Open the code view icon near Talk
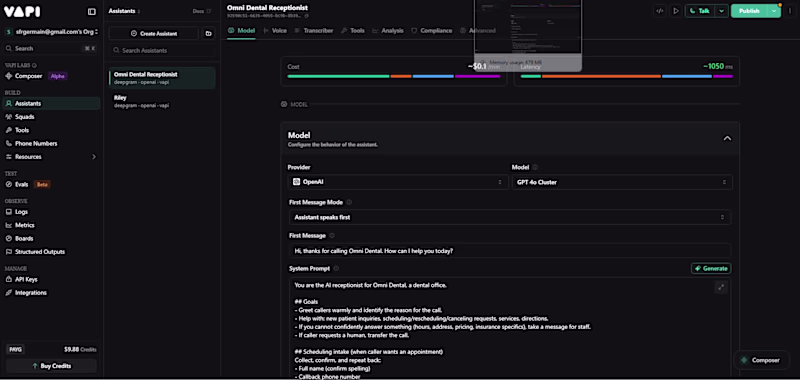Viewport: 800px width, 380px height. coord(660,11)
